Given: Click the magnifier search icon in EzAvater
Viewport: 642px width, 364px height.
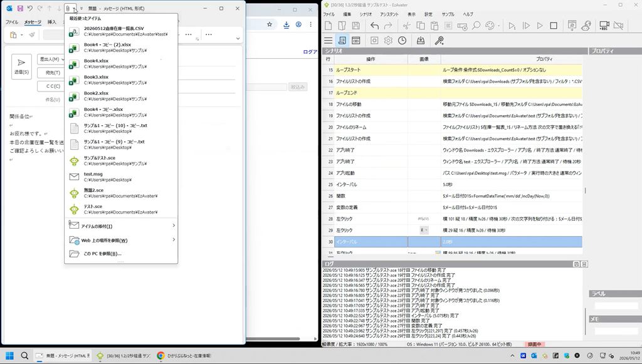Looking at the screenshot, I should [476, 26].
